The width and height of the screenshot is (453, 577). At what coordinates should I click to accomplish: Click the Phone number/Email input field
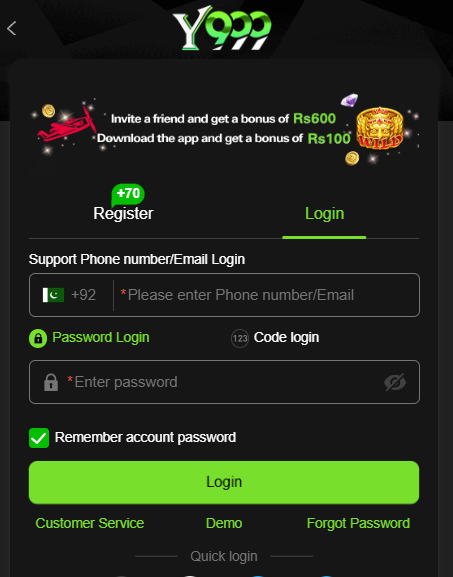click(x=267, y=295)
